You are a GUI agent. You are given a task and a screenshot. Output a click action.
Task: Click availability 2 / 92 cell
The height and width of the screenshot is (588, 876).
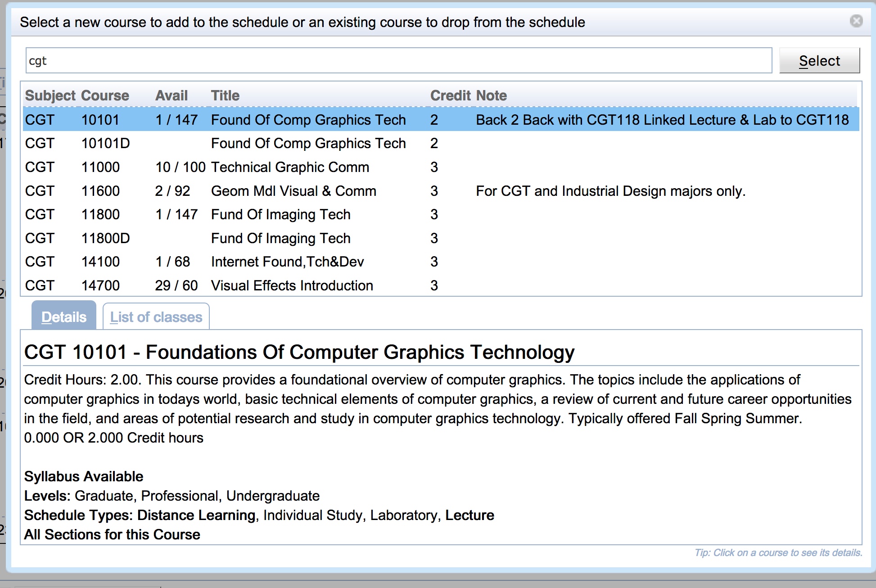tap(172, 191)
